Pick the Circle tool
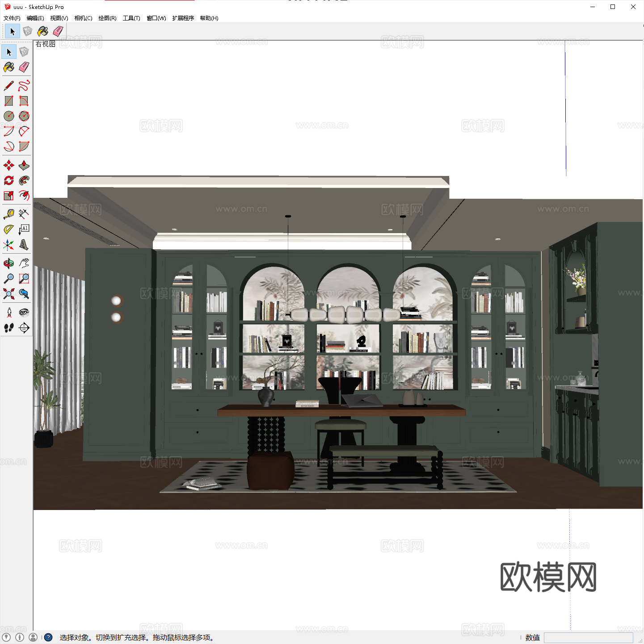Screen dimensions: 644x644 pos(9,116)
